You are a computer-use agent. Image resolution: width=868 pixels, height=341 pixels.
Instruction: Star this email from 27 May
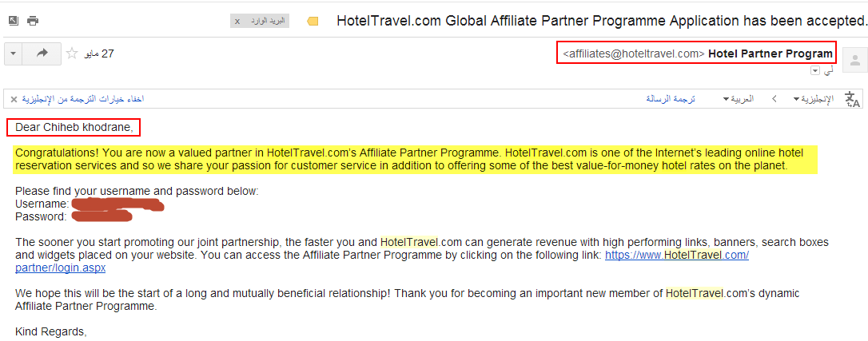(x=72, y=54)
